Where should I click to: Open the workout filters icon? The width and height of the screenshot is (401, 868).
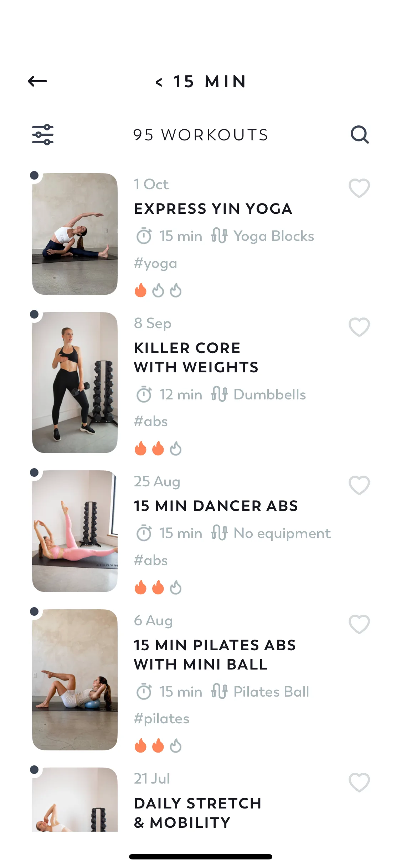43,135
